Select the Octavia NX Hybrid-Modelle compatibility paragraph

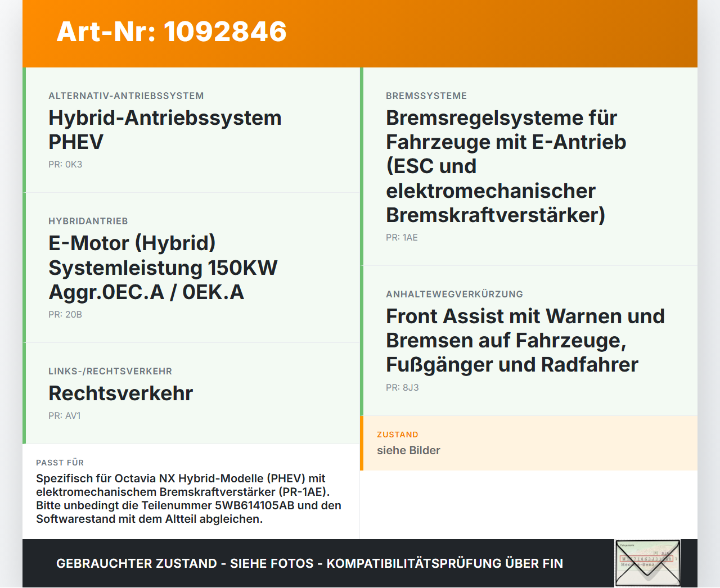coord(189,499)
